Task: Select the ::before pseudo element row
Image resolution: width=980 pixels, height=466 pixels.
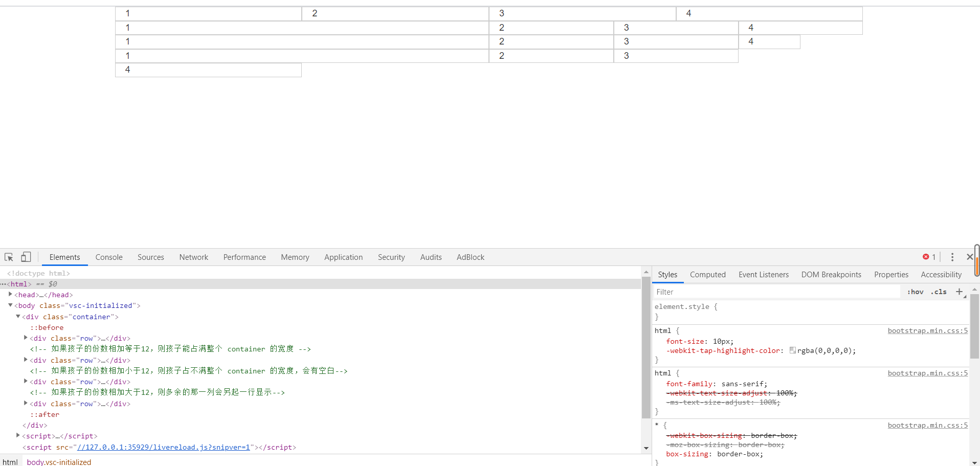Action: 47,327
